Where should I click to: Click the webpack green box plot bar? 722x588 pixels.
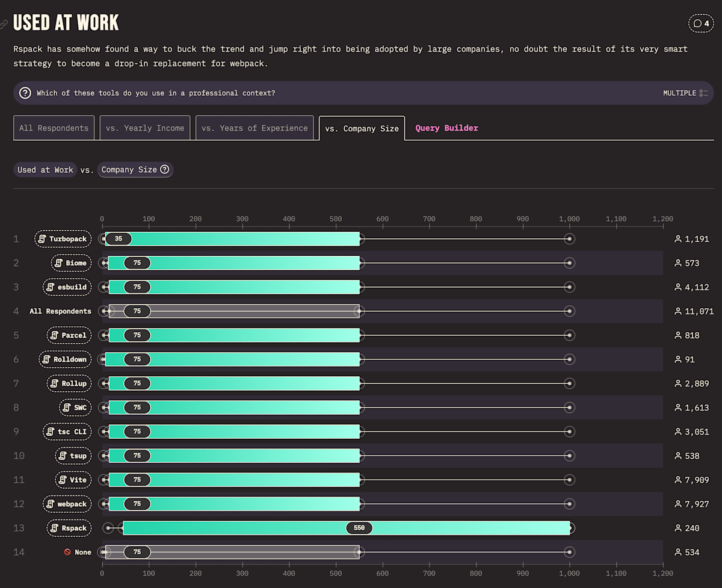(x=234, y=504)
